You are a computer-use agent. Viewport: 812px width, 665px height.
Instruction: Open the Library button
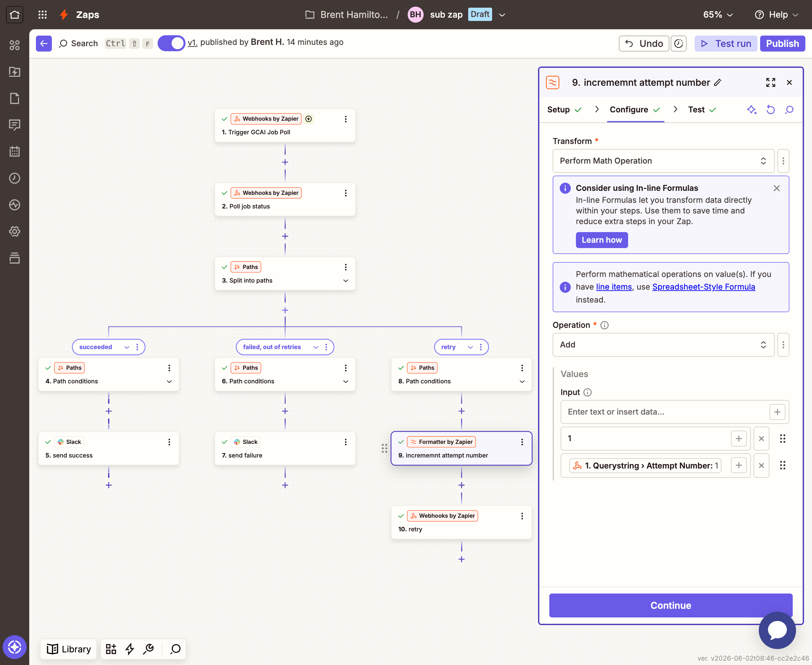[69, 649]
